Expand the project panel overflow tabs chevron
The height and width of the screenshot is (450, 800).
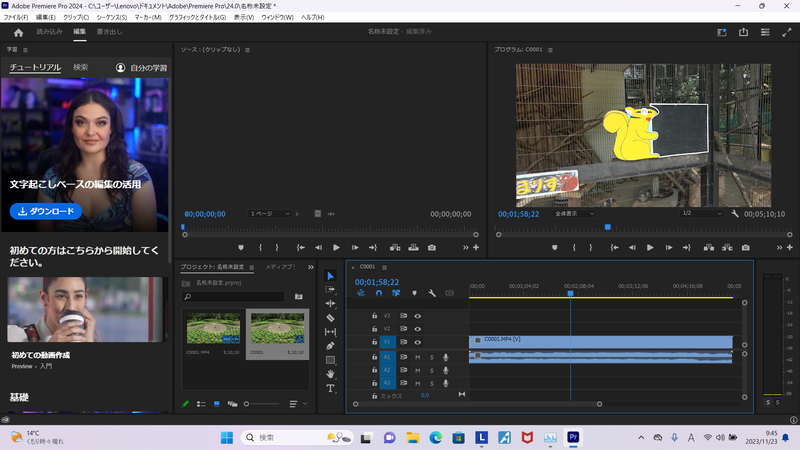tap(311, 268)
